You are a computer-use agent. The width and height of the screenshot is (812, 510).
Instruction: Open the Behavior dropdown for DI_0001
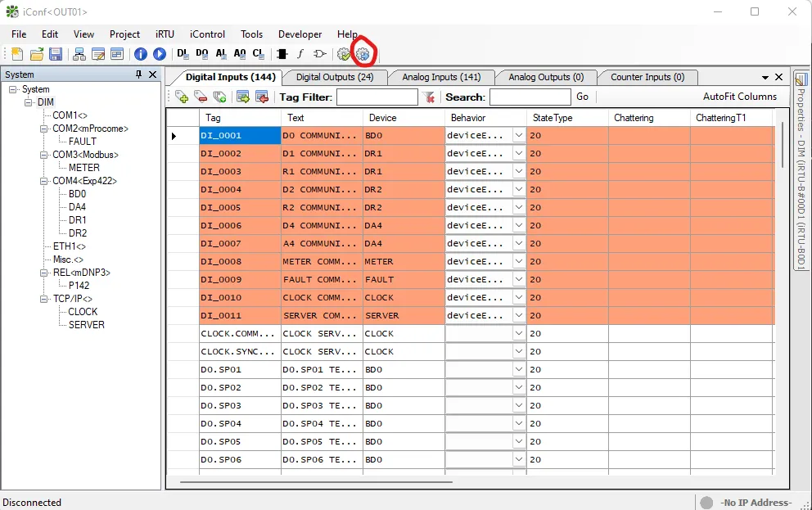518,135
